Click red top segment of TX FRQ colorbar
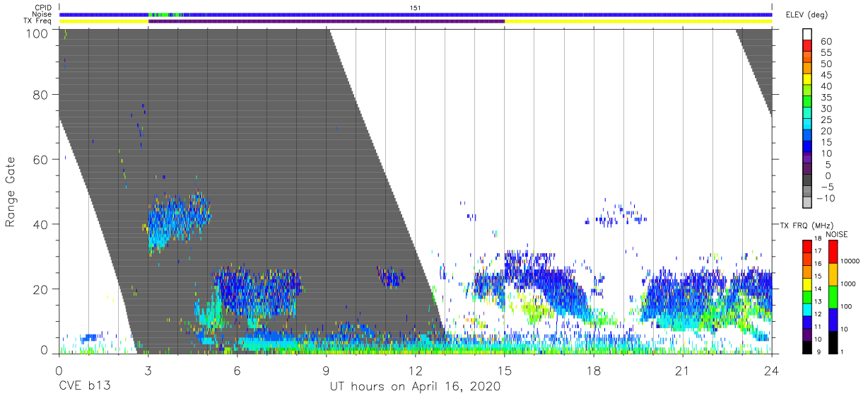This screenshot has width=868, height=401. [807, 246]
